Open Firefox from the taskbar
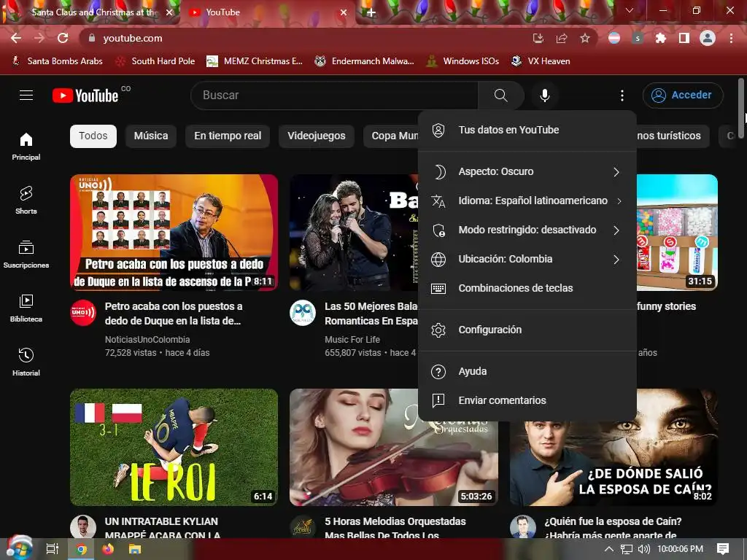The width and height of the screenshot is (747, 560). (x=108, y=549)
